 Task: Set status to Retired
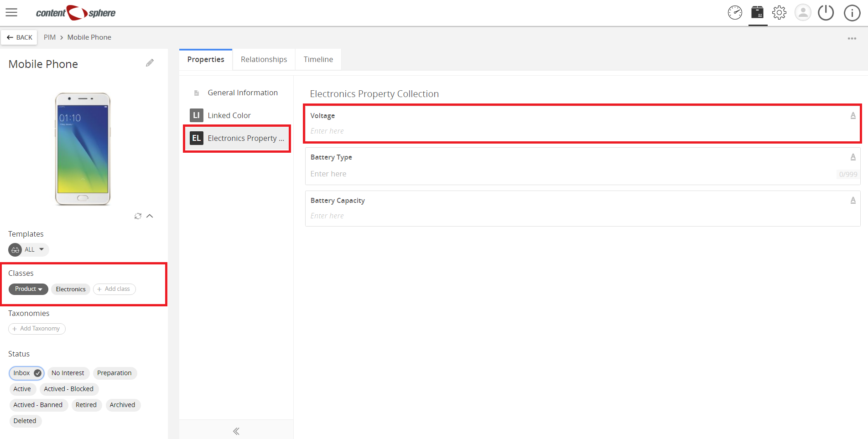[86, 405]
